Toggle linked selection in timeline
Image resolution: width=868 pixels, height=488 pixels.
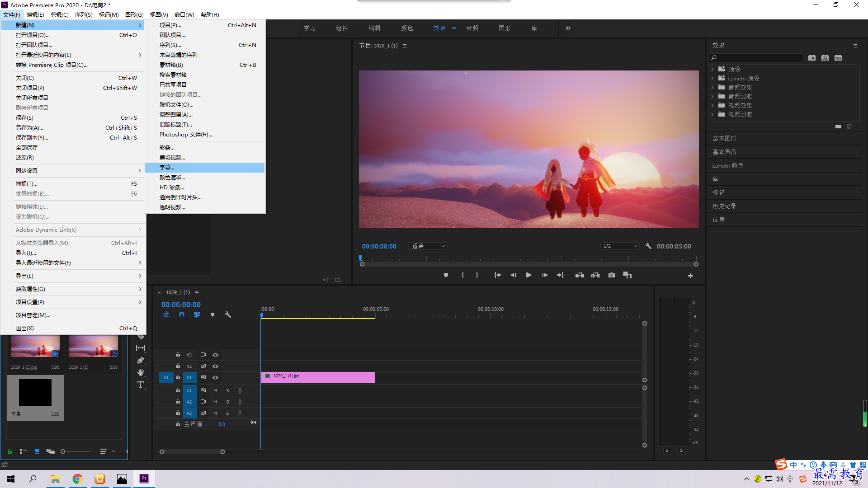[x=197, y=314]
